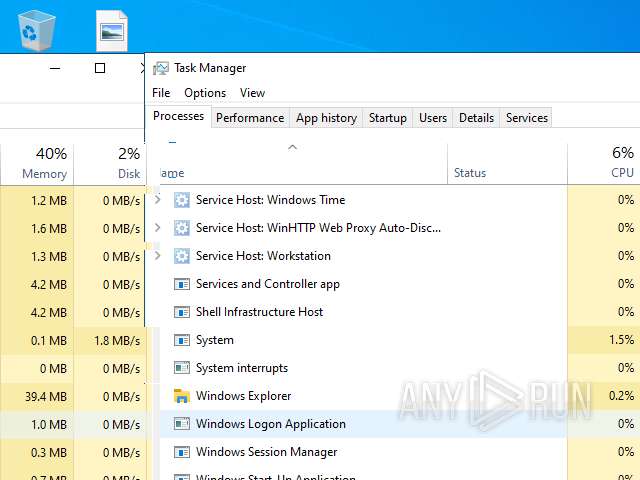Click the Windows Logon Application icon
The height and width of the screenshot is (480, 640).
pos(182,424)
